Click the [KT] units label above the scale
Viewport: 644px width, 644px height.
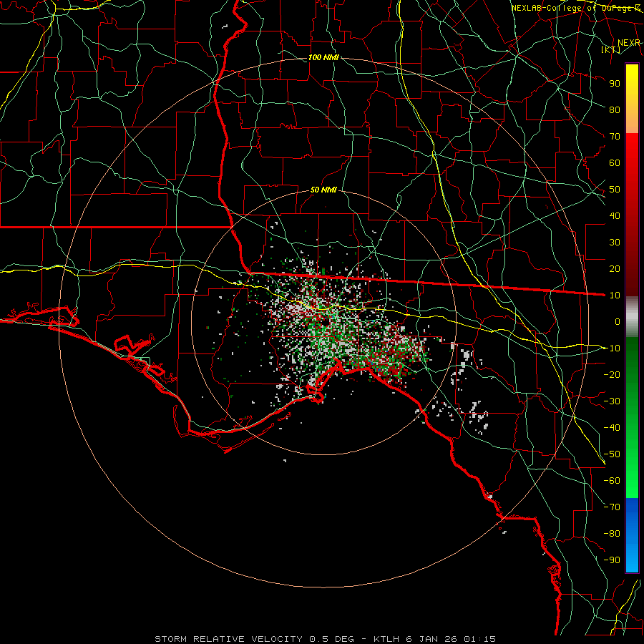click(610, 49)
